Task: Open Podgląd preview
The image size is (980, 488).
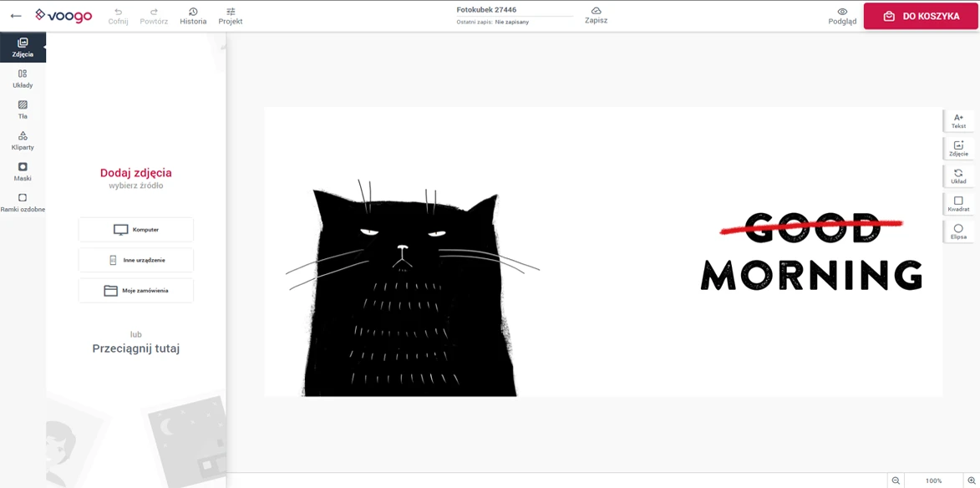Action: point(842,16)
